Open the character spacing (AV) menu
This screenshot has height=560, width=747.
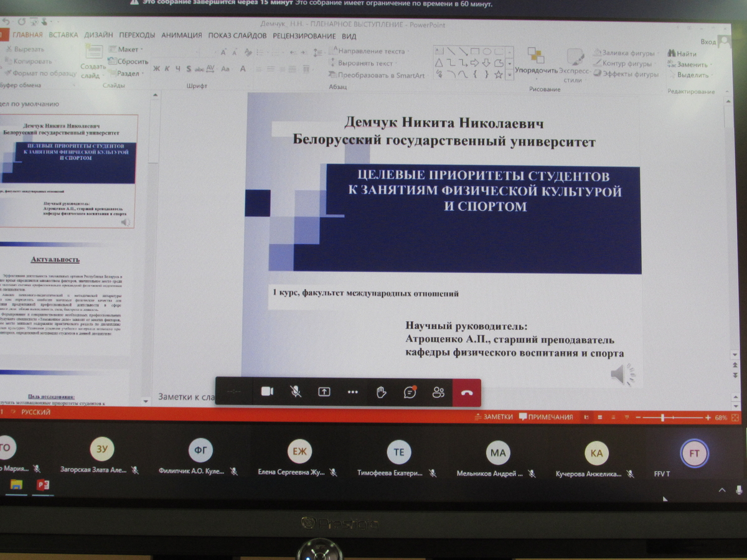[x=210, y=68]
